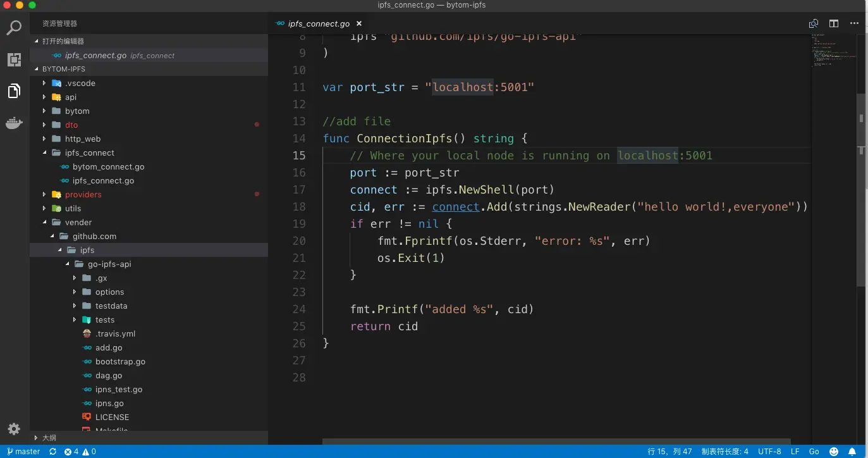868x458 pixels.
Task: Open the editor more actions ellipsis
Action: [854, 23]
